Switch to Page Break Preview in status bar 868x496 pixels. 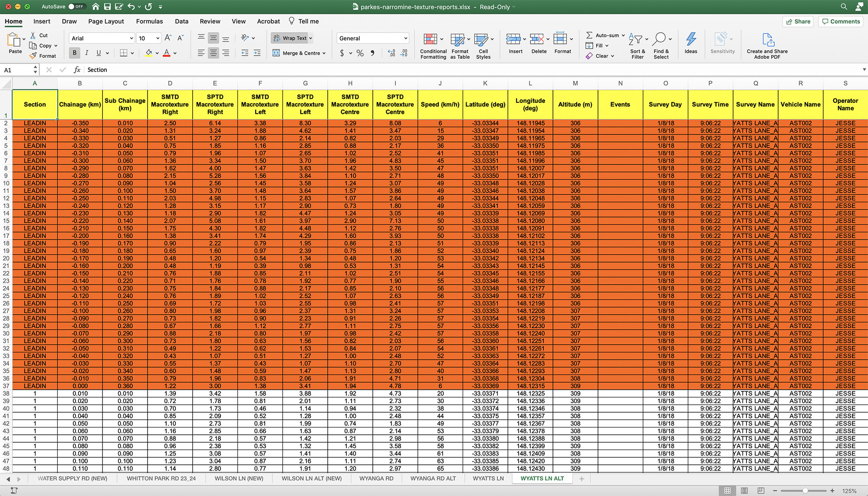(x=761, y=491)
